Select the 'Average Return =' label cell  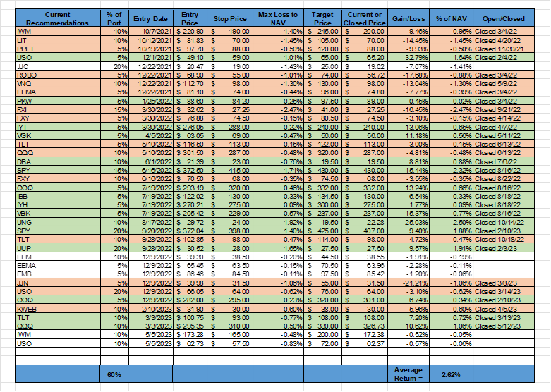408,374
